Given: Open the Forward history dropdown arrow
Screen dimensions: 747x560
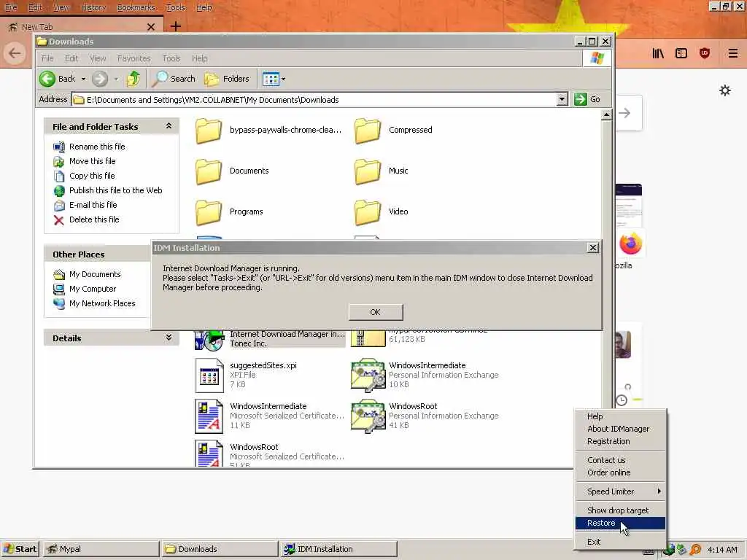Looking at the screenshot, I should pyautogui.click(x=116, y=79).
